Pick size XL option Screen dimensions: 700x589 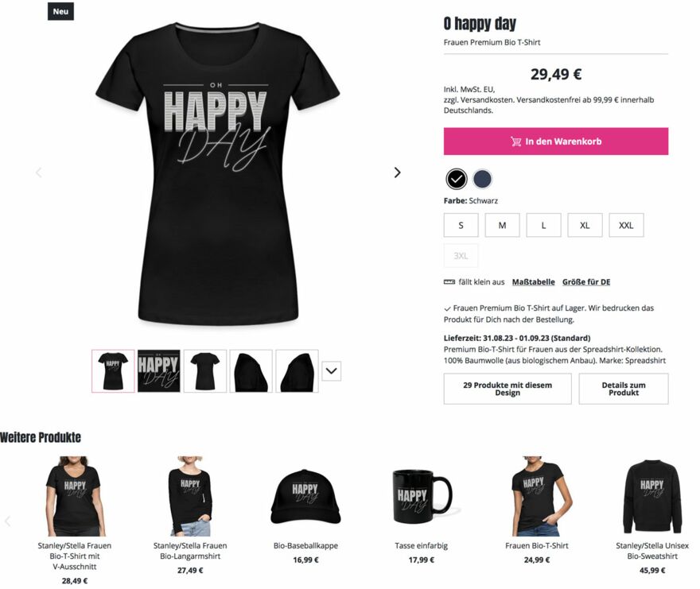(x=585, y=225)
